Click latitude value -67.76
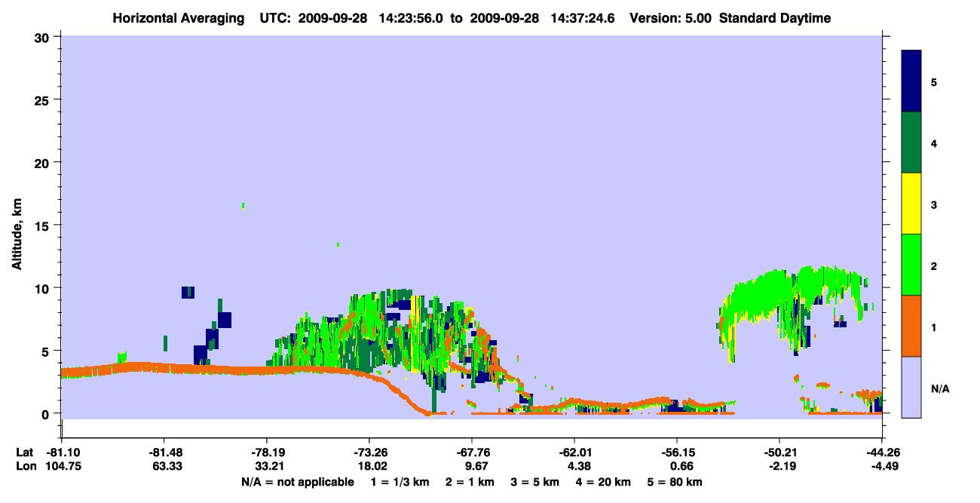This screenshot has height=503, width=980. pyautogui.click(x=471, y=452)
